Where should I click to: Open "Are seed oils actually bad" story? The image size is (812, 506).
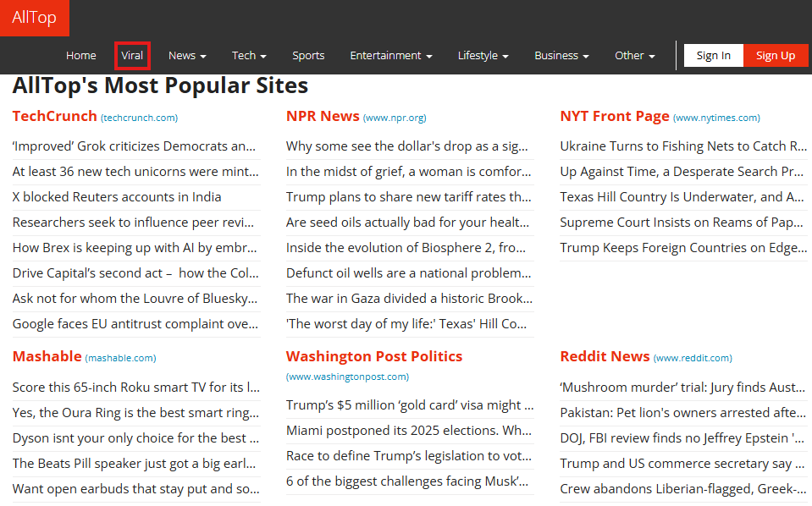click(x=407, y=223)
